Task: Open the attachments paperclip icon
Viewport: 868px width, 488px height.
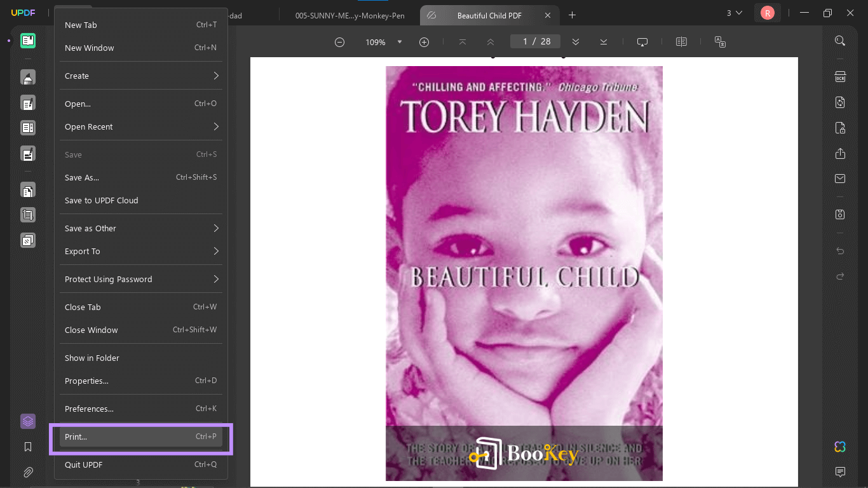Action: click(28, 472)
